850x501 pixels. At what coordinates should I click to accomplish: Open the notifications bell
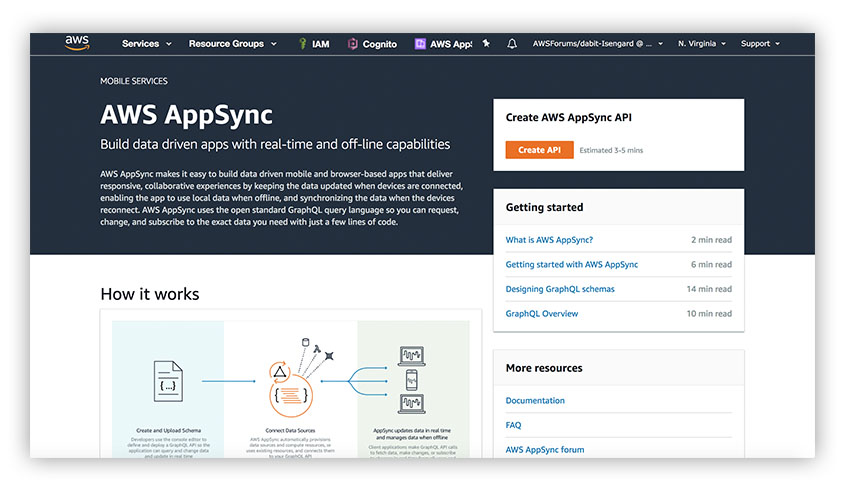click(512, 43)
